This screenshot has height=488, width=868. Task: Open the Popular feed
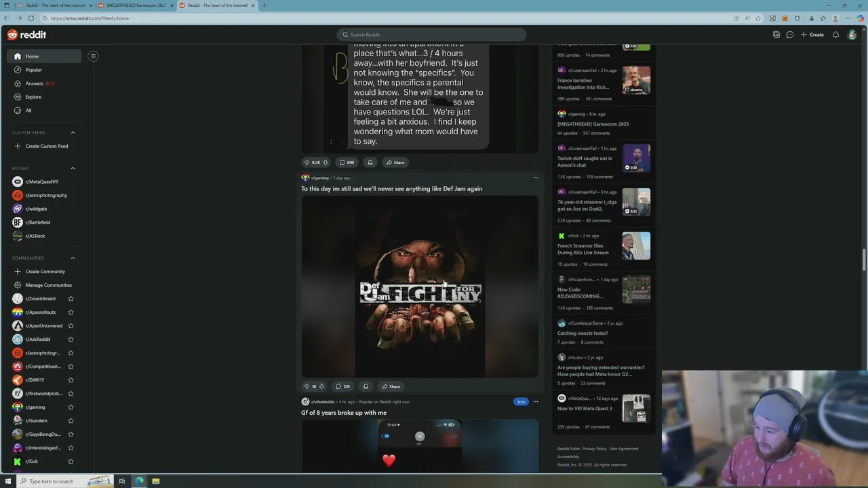(44, 70)
